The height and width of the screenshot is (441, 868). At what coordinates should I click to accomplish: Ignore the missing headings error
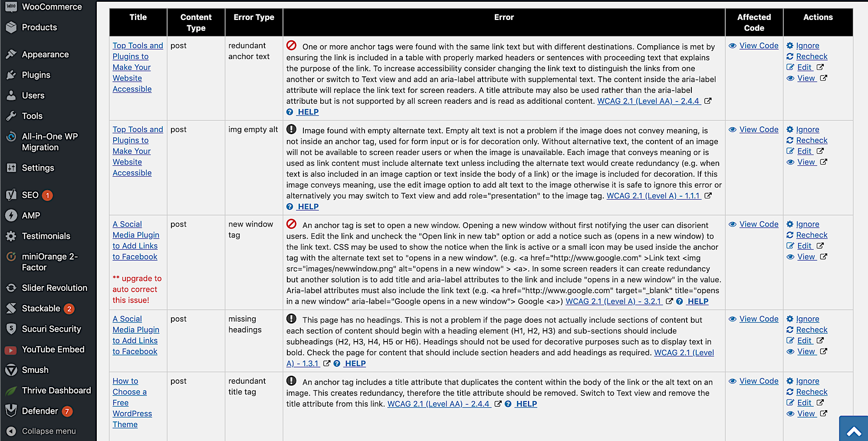808,319
